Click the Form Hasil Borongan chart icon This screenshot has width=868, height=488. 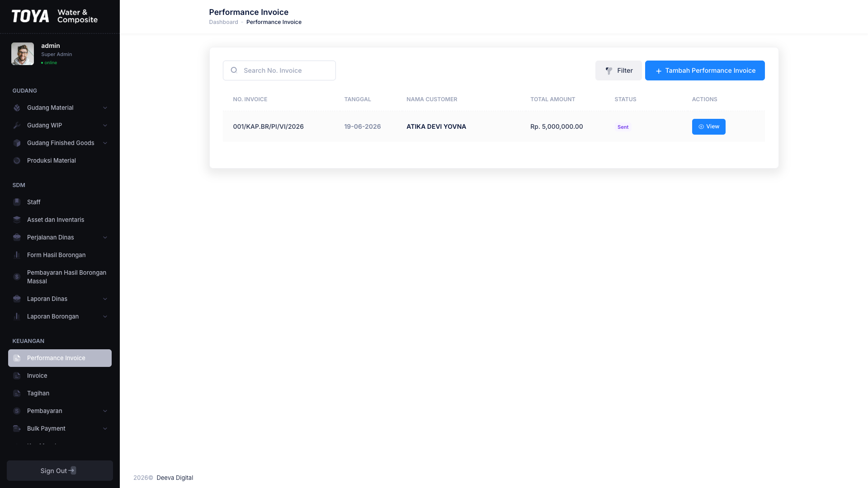tap(17, 255)
